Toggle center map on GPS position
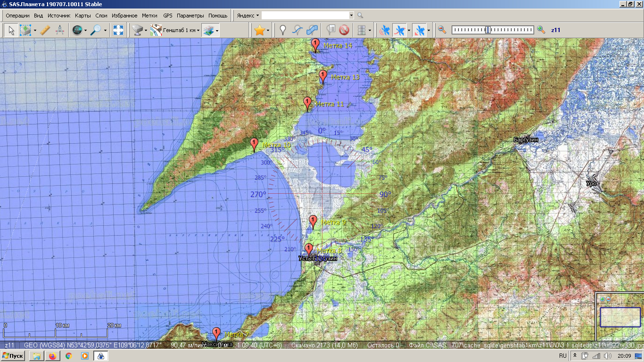Image resolution: width=644 pixels, height=362 pixels. click(x=419, y=30)
